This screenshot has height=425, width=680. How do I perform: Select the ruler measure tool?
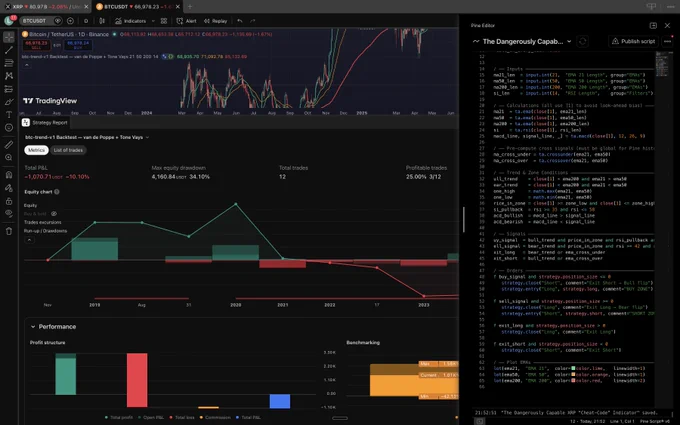[x=9, y=145]
